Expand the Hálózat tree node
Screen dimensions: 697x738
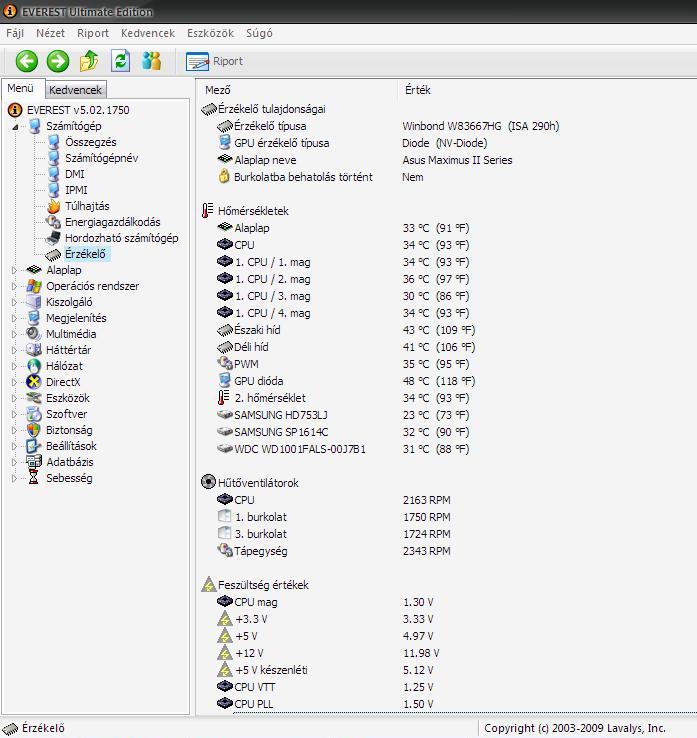(x=14, y=366)
